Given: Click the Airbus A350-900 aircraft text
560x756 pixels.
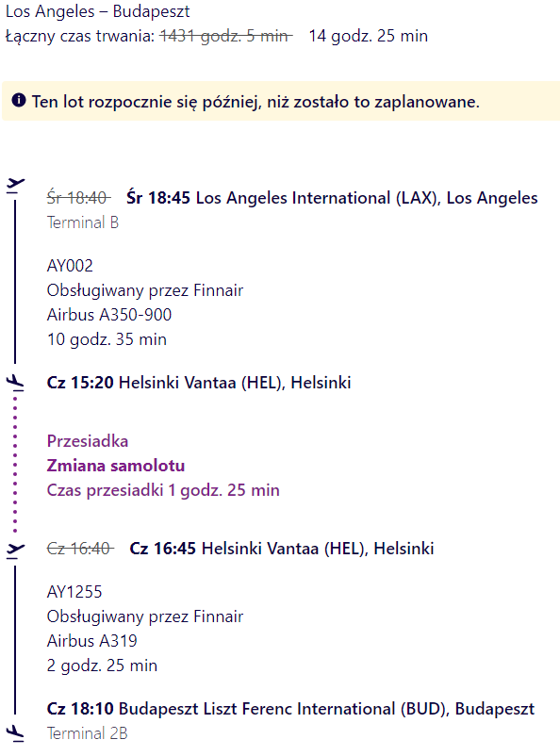Looking at the screenshot, I should tap(109, 315).
